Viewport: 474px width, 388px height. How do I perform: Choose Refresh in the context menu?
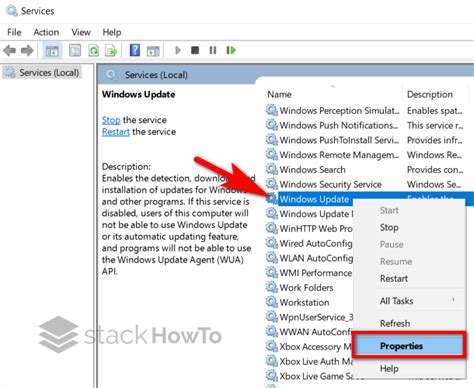click(x=395, y=323)
